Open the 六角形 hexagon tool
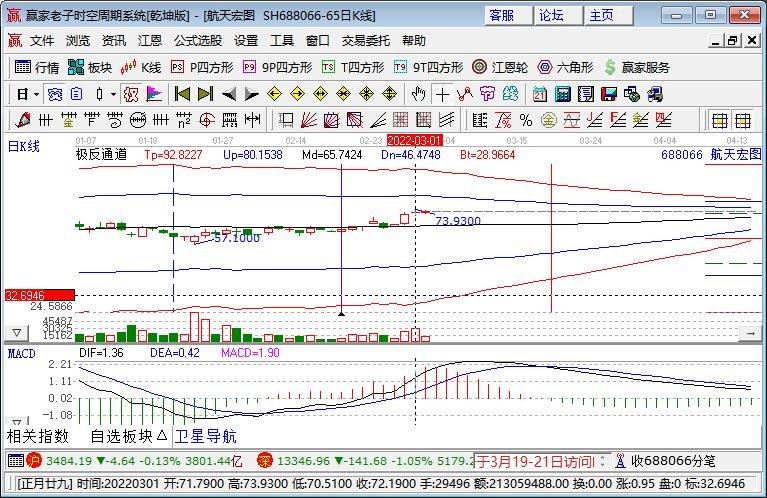 pyautogui.click(x=565, y=67)
